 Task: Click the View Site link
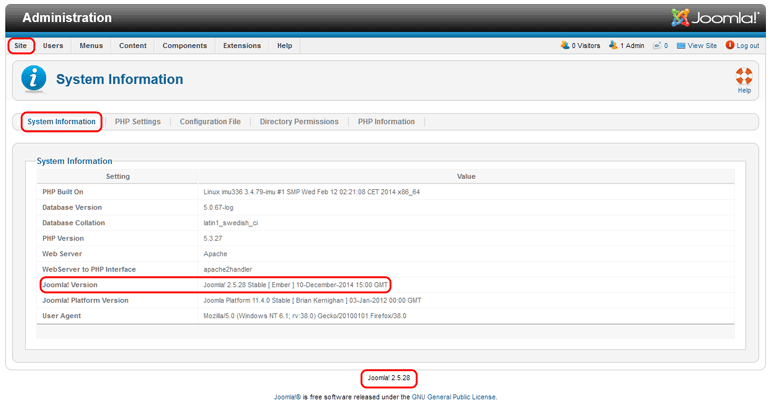click(x=702, y=46)
